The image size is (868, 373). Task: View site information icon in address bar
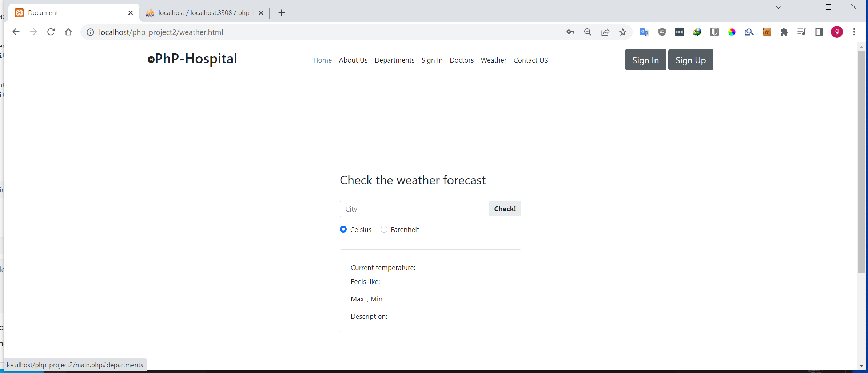tap(90, 32)
